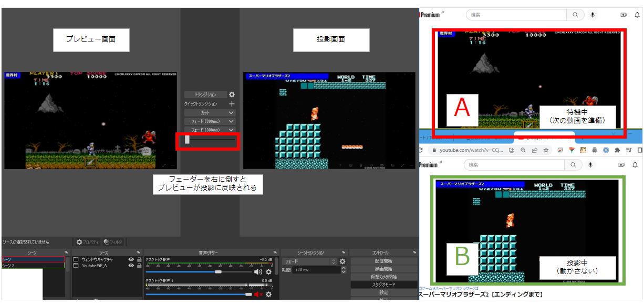This screenshot has height=305, width=644.
Task: Click the スーパーマリオブラザーズ2 program screen in OBS
Action: (329, 120)
